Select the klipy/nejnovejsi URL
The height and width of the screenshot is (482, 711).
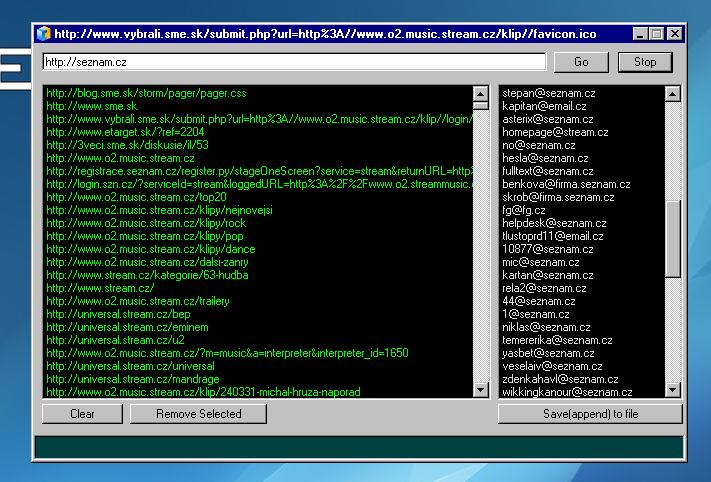click(x=159, y=210)
